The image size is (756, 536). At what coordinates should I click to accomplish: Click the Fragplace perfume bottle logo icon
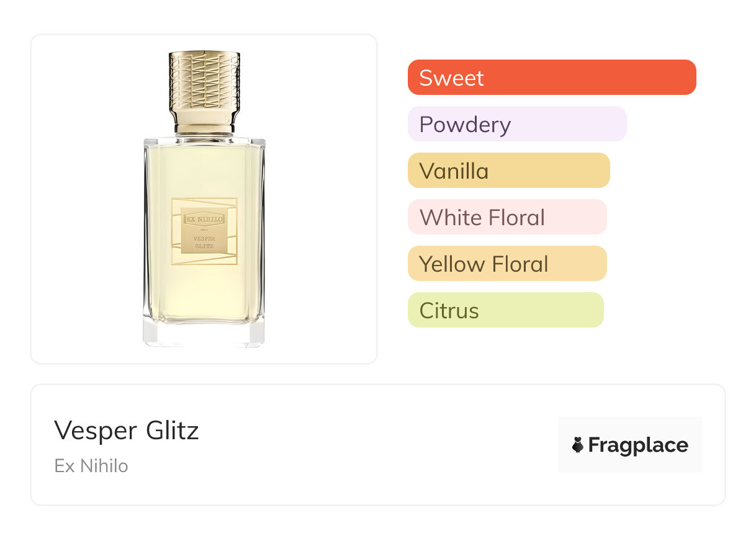click(578, 445)
